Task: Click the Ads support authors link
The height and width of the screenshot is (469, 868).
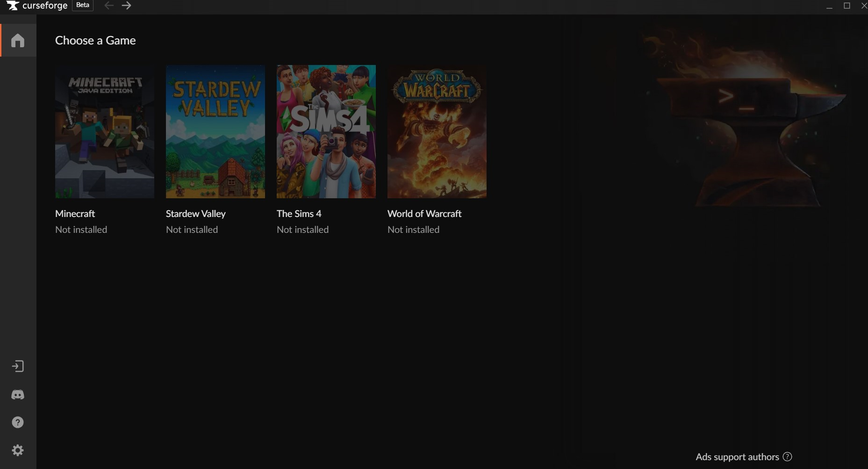Action: [x=737, y=457]
